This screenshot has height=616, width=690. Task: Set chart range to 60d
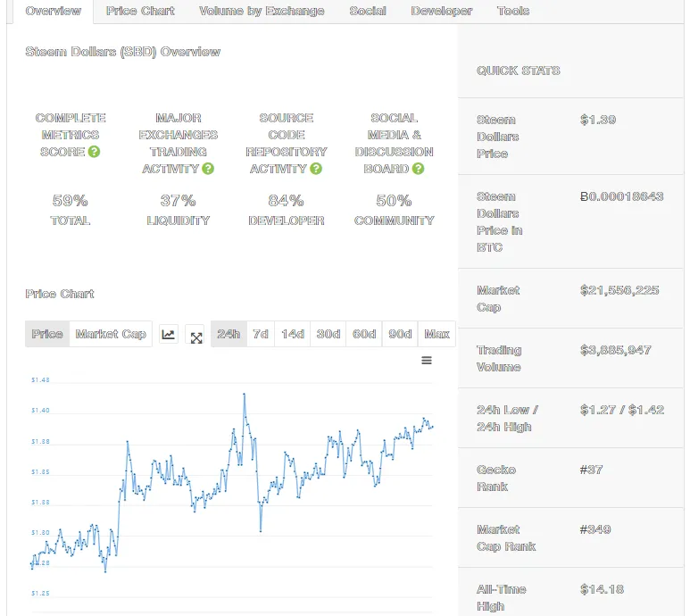tap(364, 334)
